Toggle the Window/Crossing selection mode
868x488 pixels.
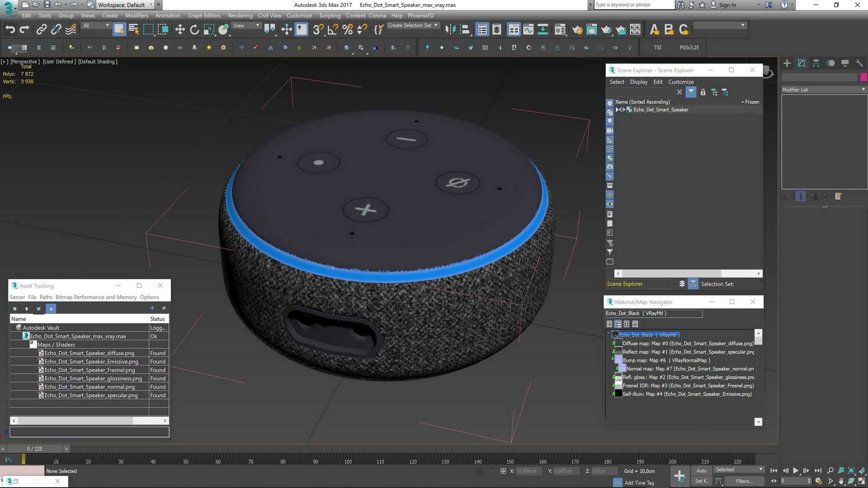coord(163,30)
